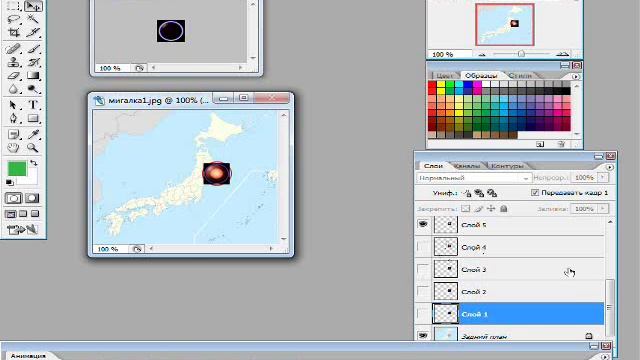Hide the Задний план background layer
The image size is (640, 360).
click(423, 336)
